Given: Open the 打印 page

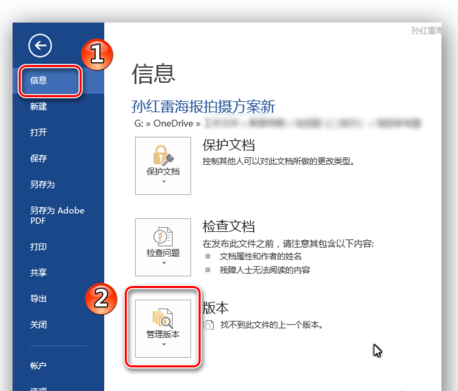Looking at the screenshot, I should pyautogui.click(x=38, y=247).
